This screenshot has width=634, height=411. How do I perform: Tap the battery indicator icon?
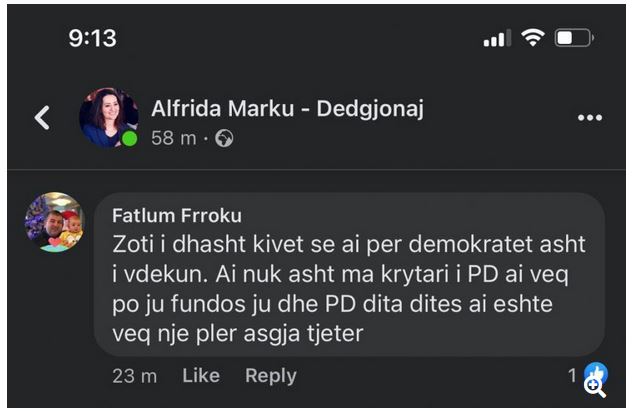[x=573, y=38]
